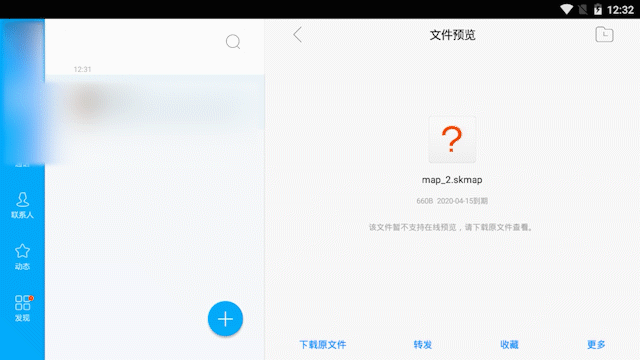Open the 联系人 contacts tab
The height and width of the screenshot is (360, 640).
22,205
